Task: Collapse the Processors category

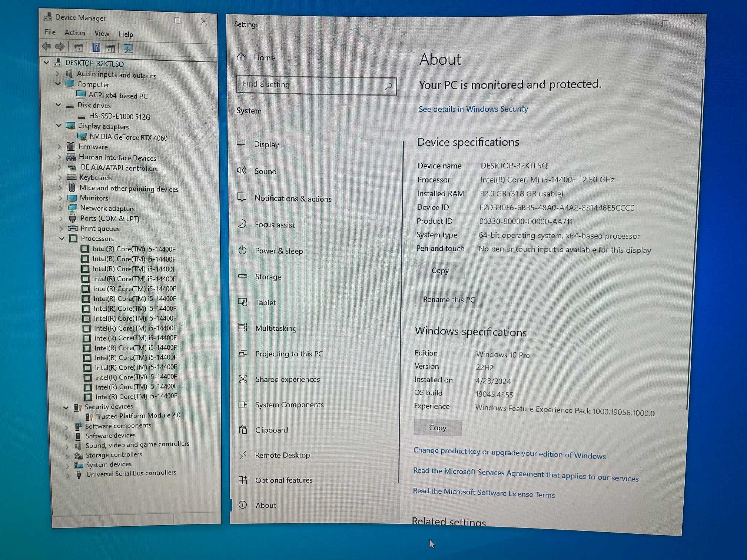Action: tap(62, 239)
